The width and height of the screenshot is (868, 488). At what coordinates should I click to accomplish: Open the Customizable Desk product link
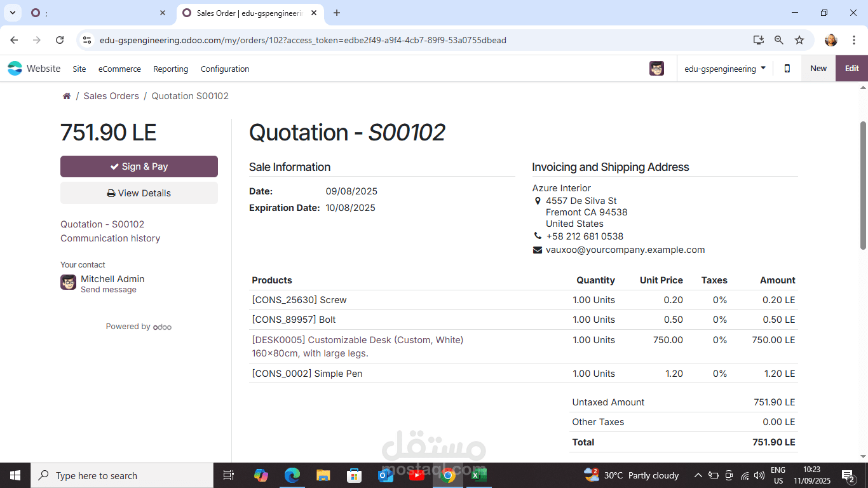tap(358, 340)
